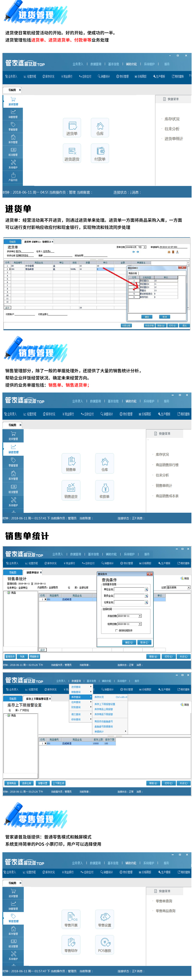Open the POS缴款 icon
This screenshot has height=980, width=194.
(x=104, y=945)
